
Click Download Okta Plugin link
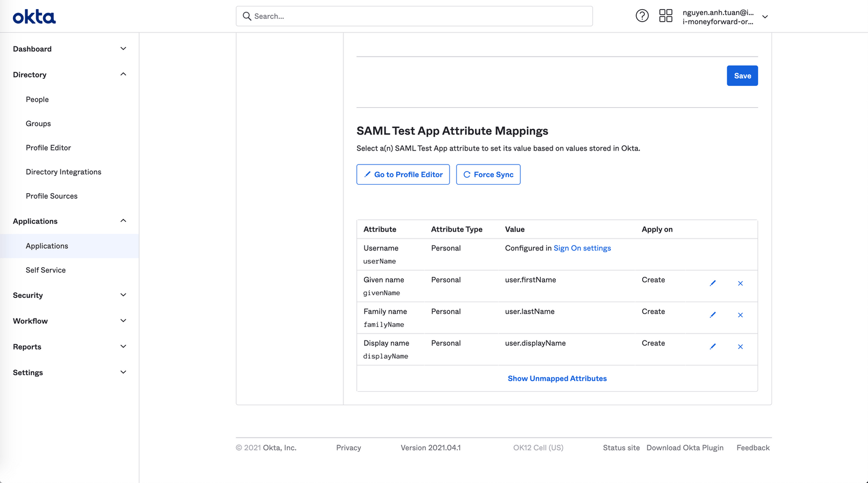click(685, 448)
